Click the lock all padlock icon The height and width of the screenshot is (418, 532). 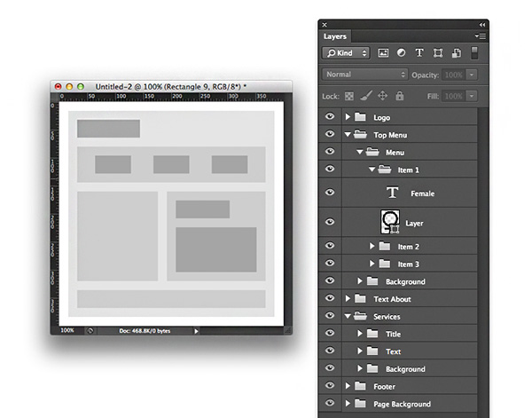point(399,95)
